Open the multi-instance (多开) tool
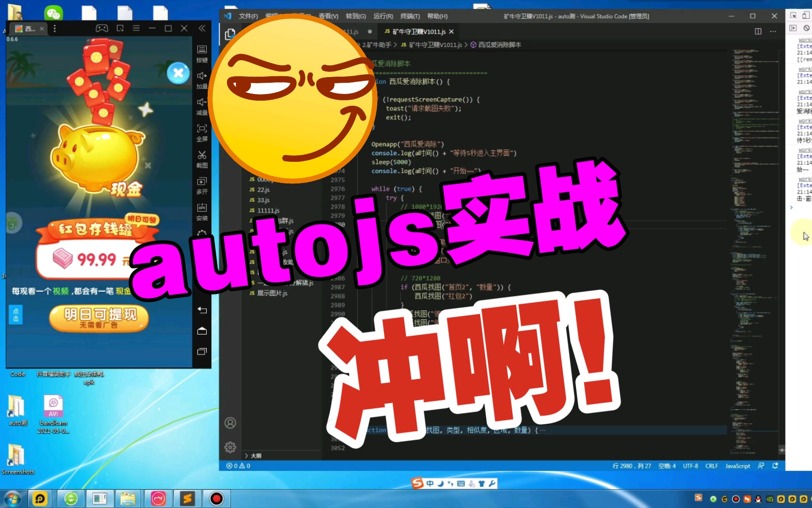Image resolution: width=812 pixels, height=508 pixels. 202,185
